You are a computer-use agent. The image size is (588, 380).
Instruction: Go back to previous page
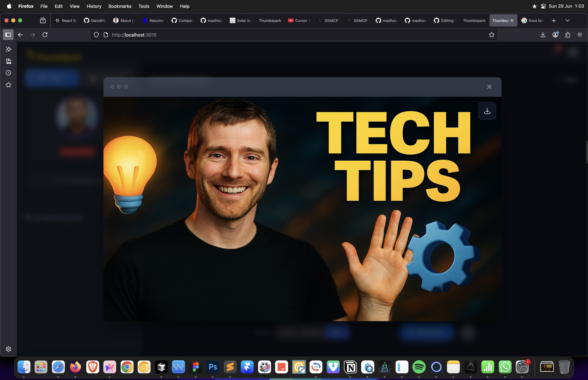20,35
